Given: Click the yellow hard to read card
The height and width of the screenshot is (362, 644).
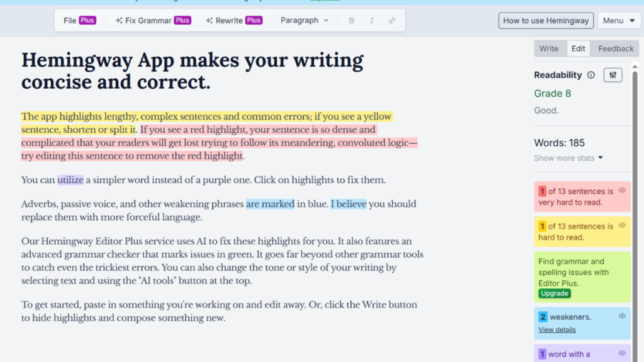Looking at the screenshot, I should point(582,231).
